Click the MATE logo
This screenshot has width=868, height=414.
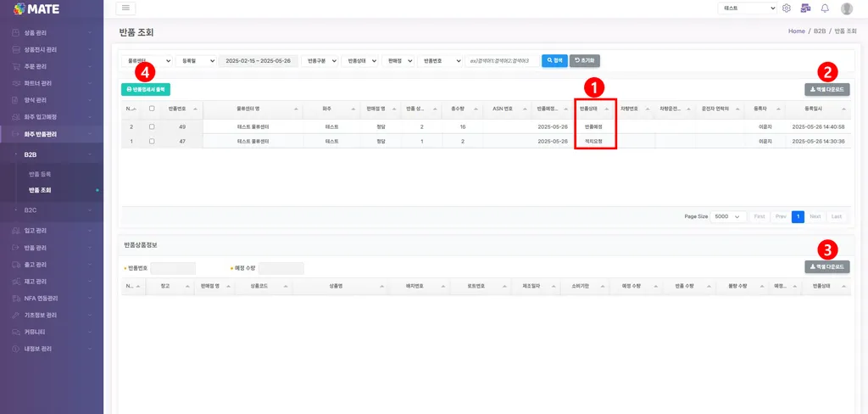36,8
